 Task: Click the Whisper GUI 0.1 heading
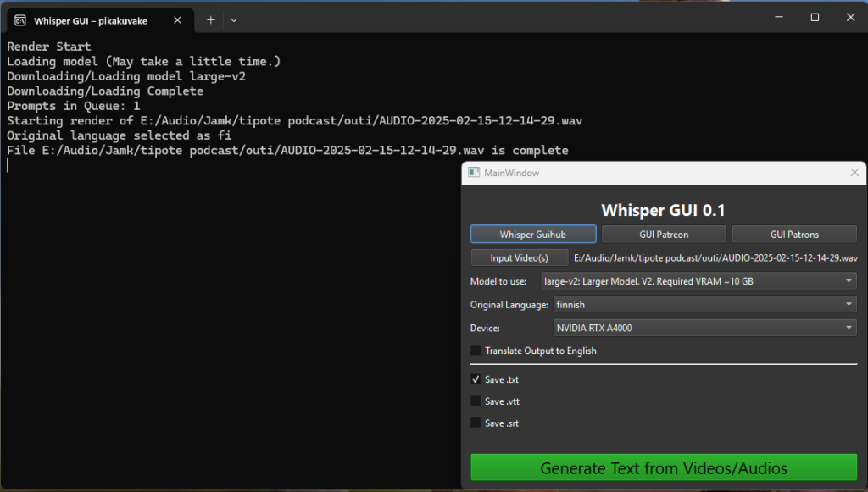(663, 210)
